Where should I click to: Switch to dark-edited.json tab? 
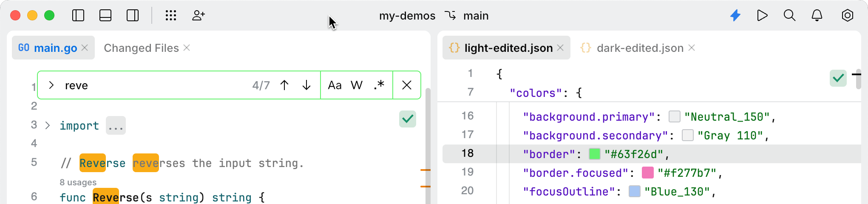click(640, 48)
